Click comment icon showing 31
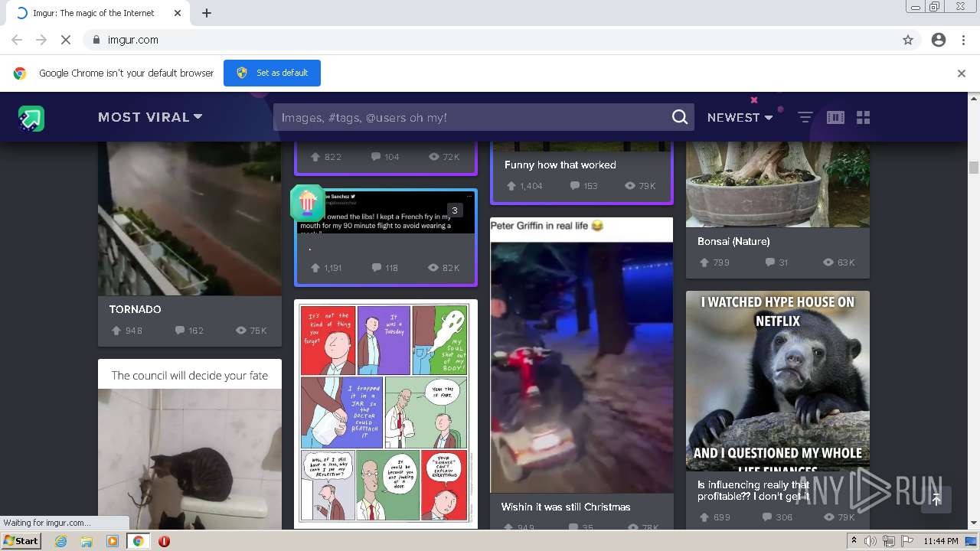 point(769,262)
